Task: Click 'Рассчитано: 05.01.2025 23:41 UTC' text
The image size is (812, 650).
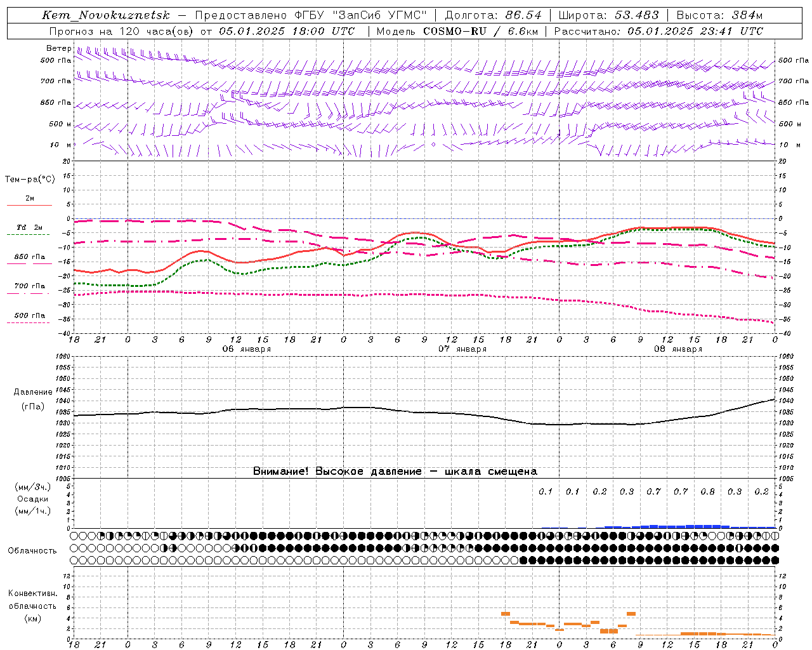Action: pos(658,31)
